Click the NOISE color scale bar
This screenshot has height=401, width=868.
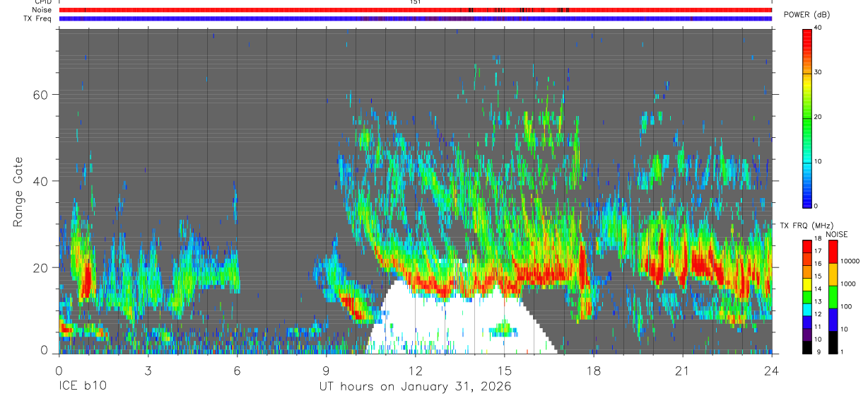click(833, 296)
